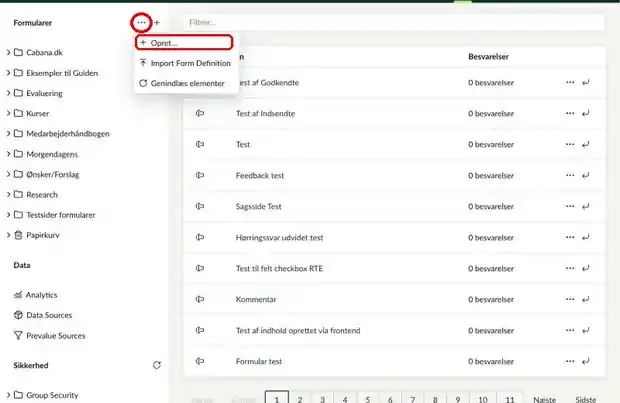Open the Formularer three-dots actions menu
The width and height of the screenshot is (620, 403).
point(141,23)
